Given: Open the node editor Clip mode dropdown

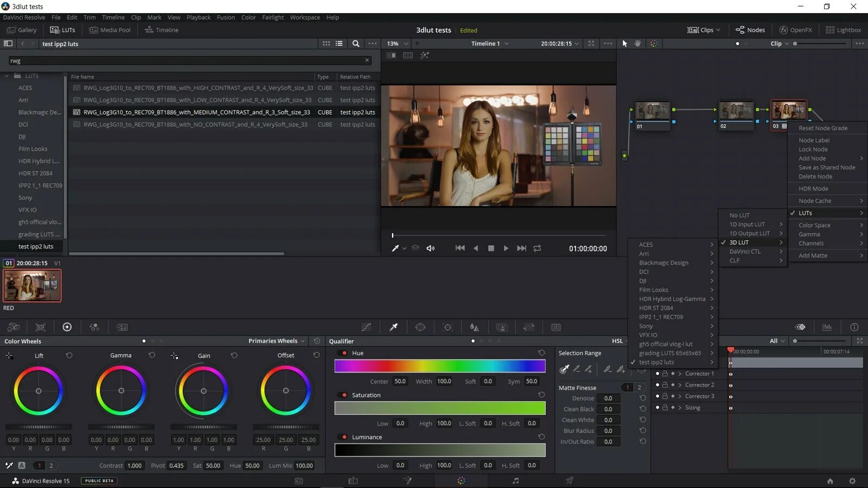Looking at the screenshot, I should 780,43.
